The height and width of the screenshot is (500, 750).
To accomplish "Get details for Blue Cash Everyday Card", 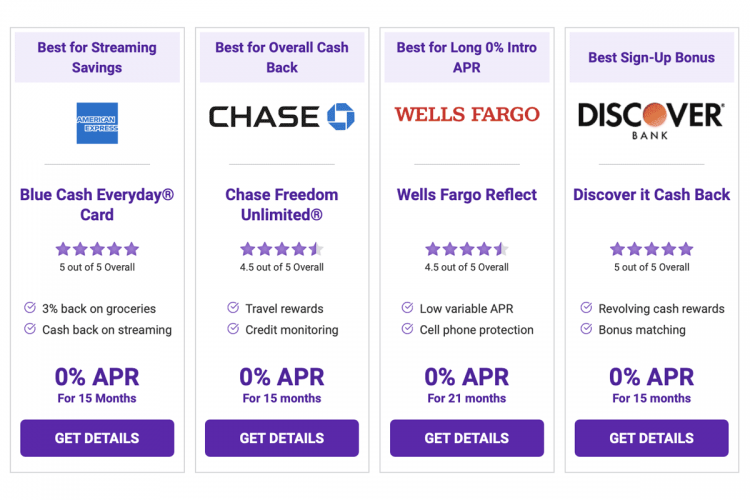I will [x=97, y=438].
